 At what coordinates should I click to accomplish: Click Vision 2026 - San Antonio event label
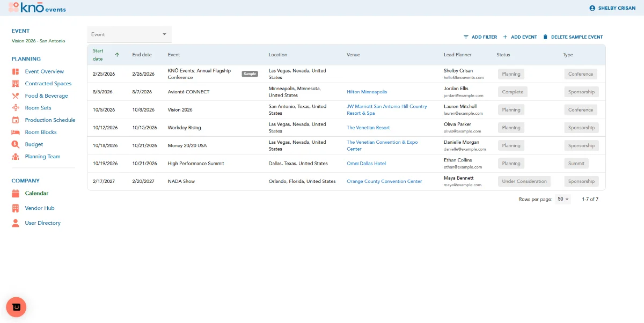(39, 41)
